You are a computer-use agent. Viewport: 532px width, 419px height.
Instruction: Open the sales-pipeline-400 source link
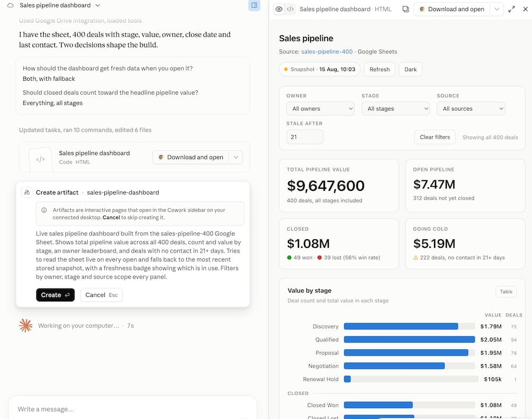tap(327, 52)
